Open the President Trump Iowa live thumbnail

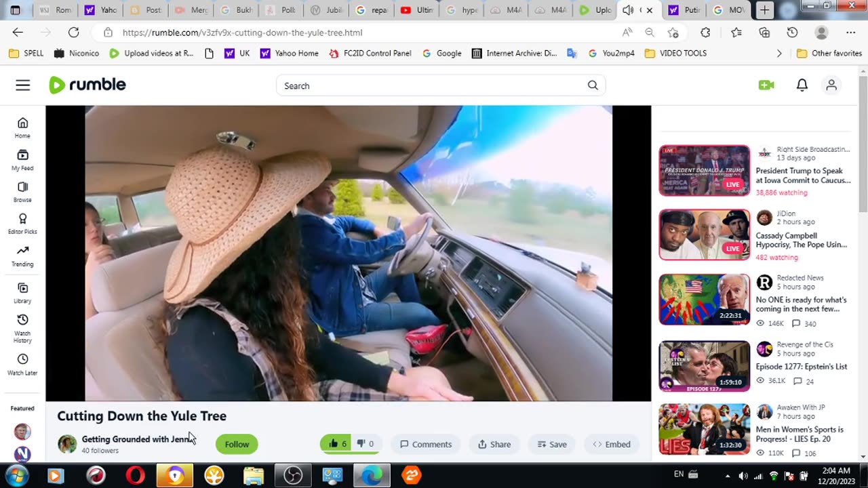(705, 171)
